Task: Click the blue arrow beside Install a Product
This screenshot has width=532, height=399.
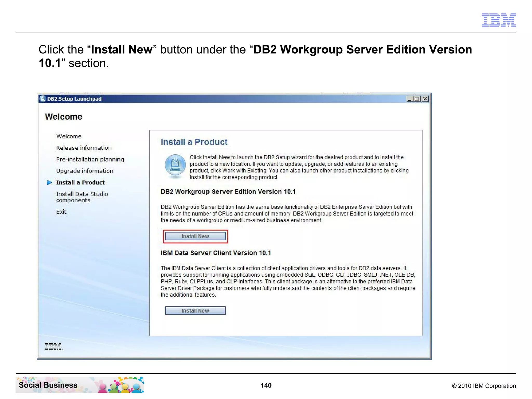Action: 49,182
